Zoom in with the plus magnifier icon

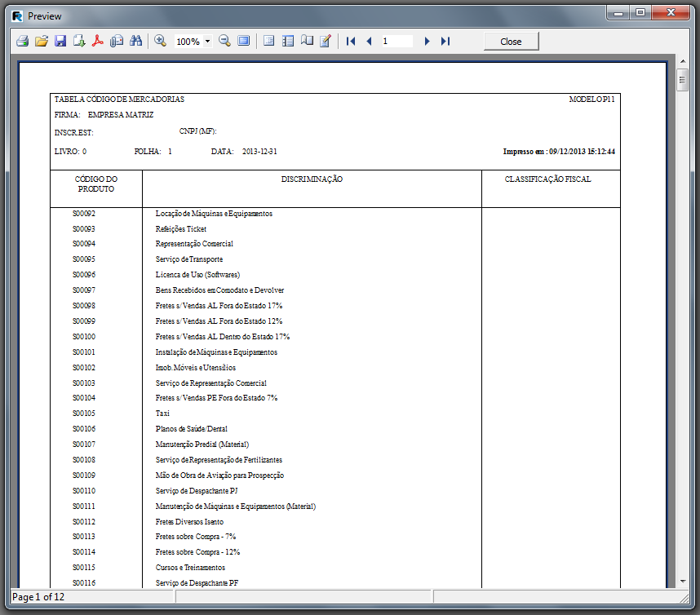pos(160,42)
